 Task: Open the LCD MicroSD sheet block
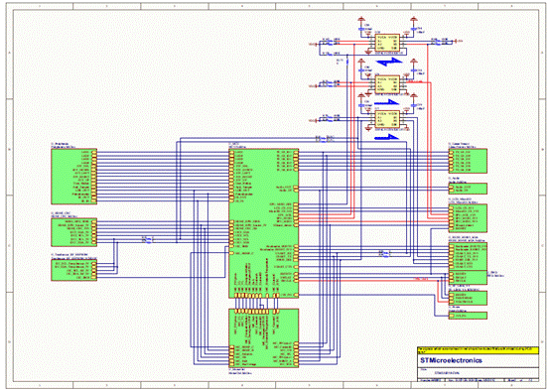coord(468,218)
